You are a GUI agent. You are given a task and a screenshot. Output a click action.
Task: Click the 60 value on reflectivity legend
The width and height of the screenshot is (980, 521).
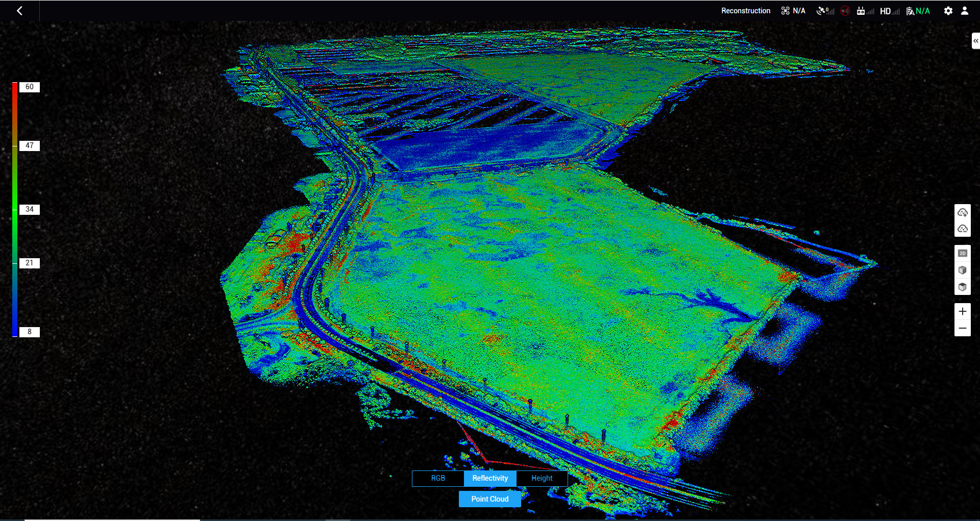pos(30,87)
